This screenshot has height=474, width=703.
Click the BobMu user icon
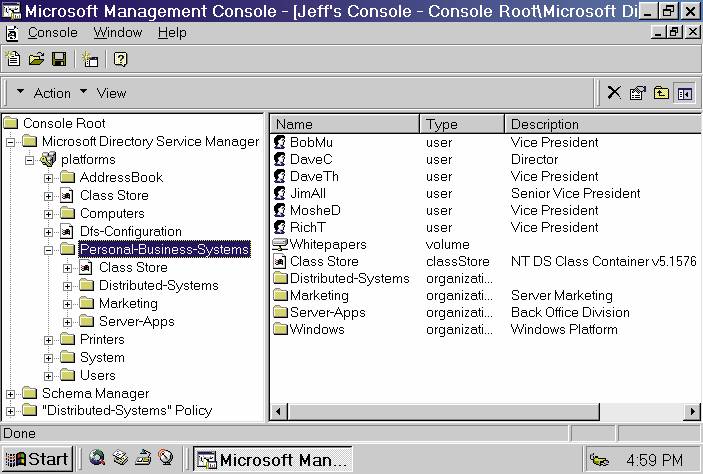point(280,142)
